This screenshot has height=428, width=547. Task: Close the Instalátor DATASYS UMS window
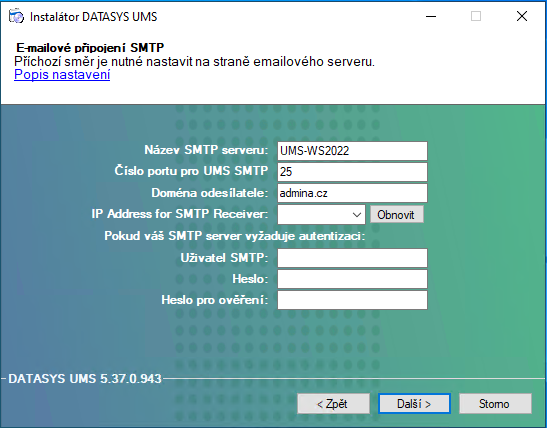click(x=522, y=16)
